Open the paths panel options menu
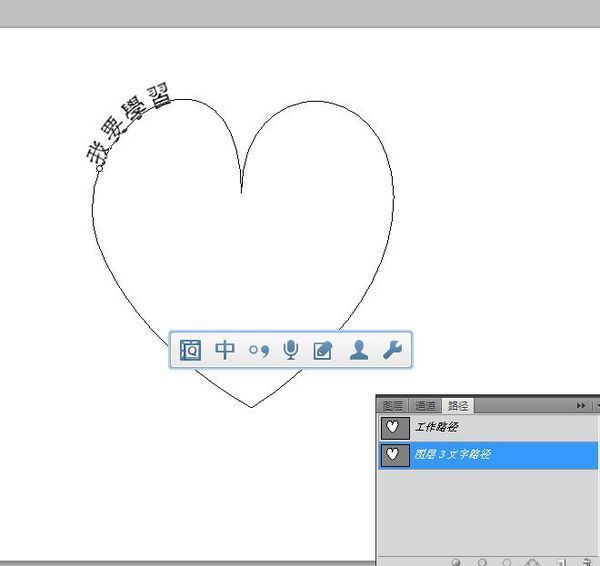Screen dimensions: 600x566 (x=596, y=406)
